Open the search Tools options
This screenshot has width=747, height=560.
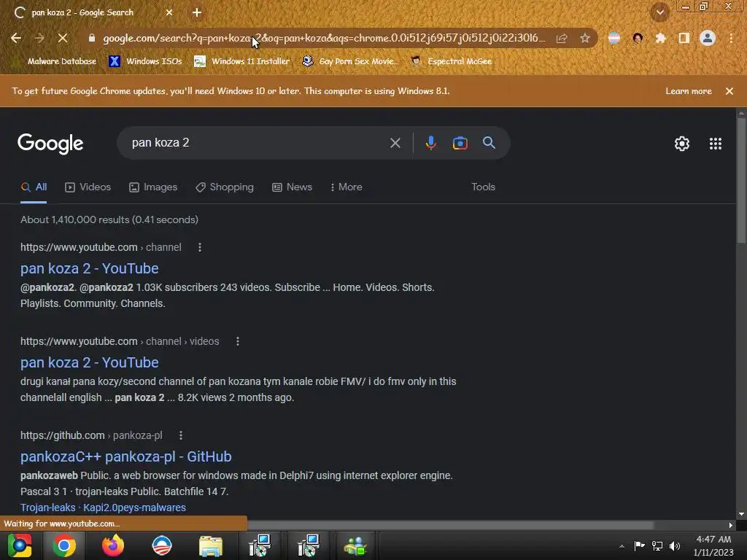[483, 187]
